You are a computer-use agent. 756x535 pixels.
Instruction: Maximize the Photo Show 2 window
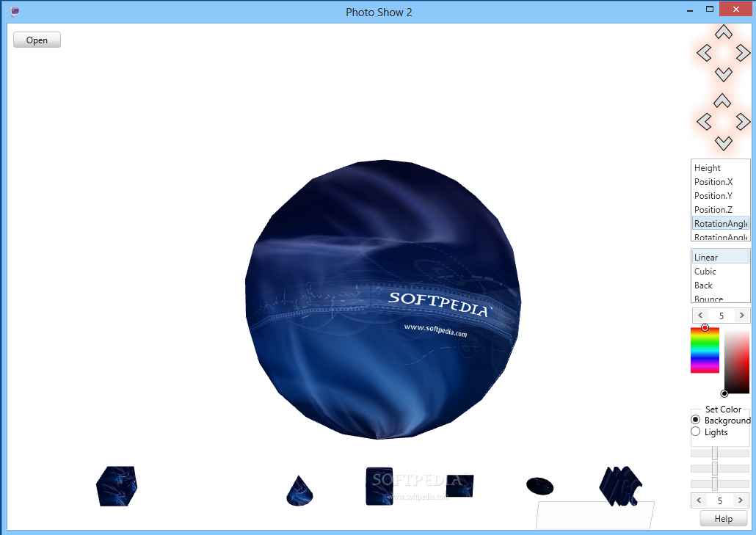pyautogui.click(x=709, y=10)
